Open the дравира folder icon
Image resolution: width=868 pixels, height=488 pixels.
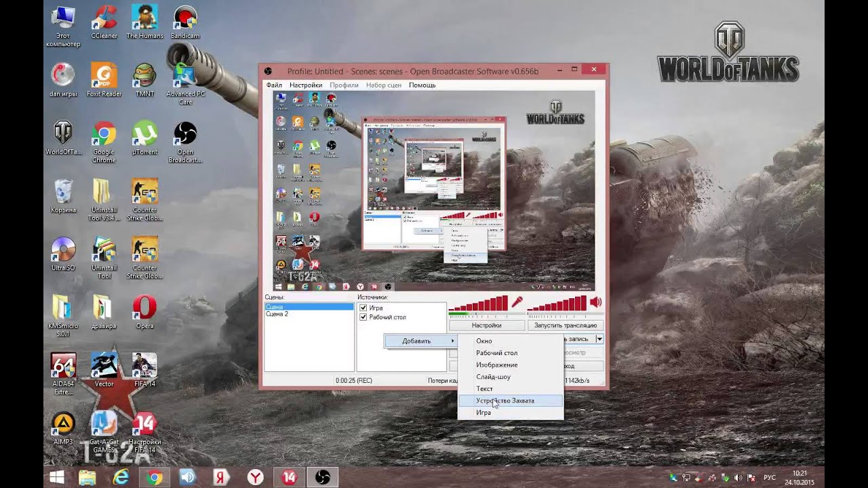(104, 312)
